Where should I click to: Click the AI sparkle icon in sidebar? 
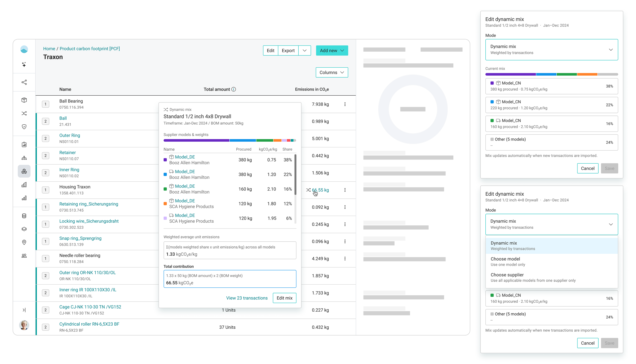click(x=24, y=64)
